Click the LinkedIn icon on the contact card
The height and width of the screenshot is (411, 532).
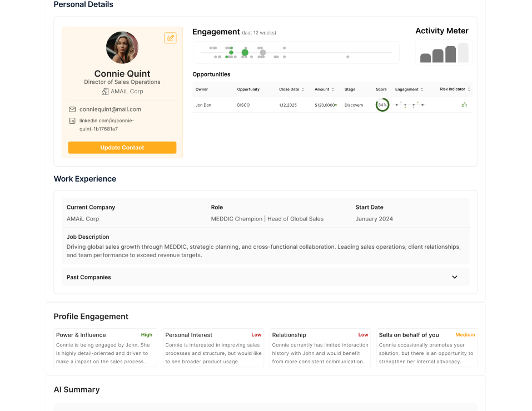pyautogui.click(x=72, y=121)
